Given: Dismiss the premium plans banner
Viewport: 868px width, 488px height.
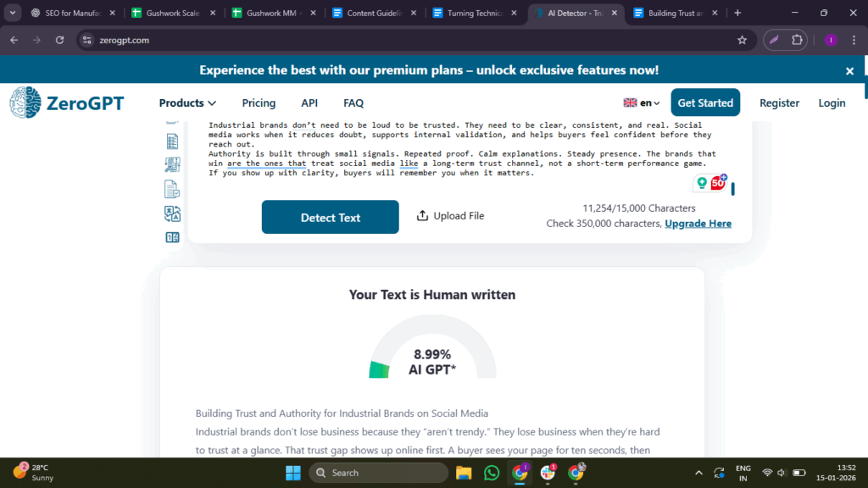Looking at the screenshot, I should click(x=849, y=71).
